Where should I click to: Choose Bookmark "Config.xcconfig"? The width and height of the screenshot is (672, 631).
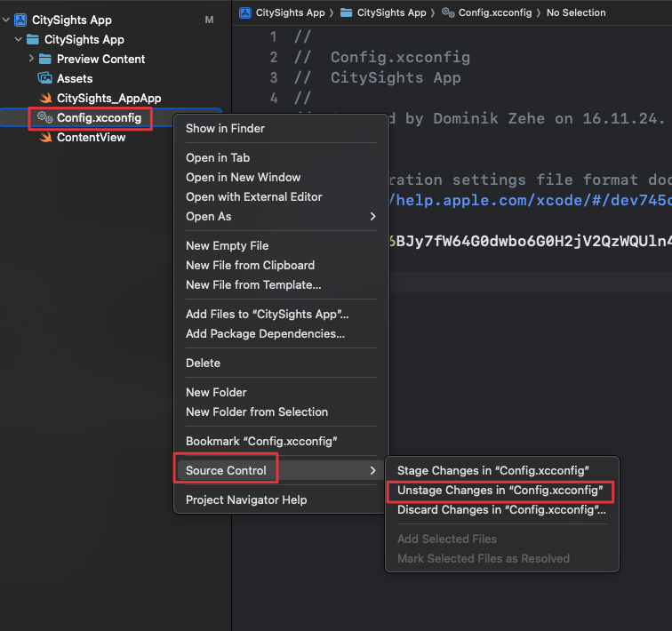click(x=281, y=441)
